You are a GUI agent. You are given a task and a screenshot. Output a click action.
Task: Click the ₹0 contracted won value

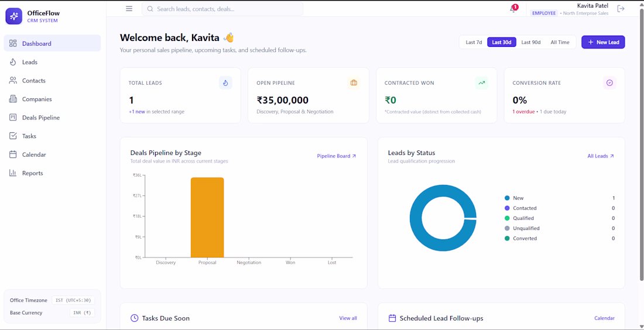click(390, 100)
